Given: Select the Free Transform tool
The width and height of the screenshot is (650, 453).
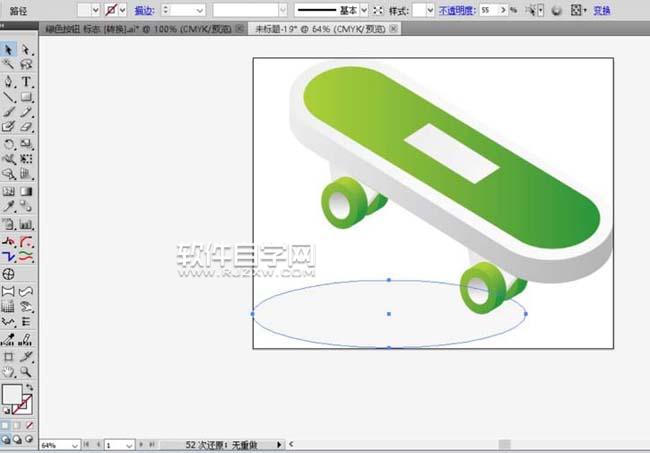Looking at the screenshot, I should pyautogui.click(x=26, y=159).
